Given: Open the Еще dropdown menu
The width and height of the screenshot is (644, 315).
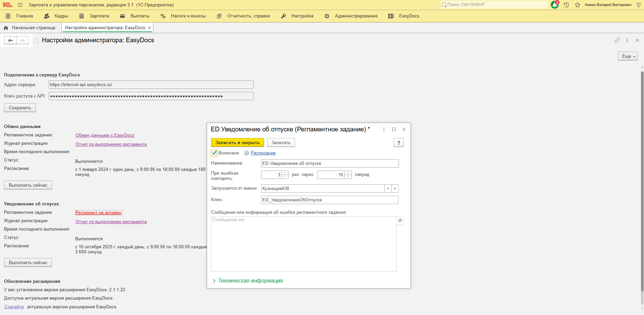Looking at the screenshot, I should 627,56.
